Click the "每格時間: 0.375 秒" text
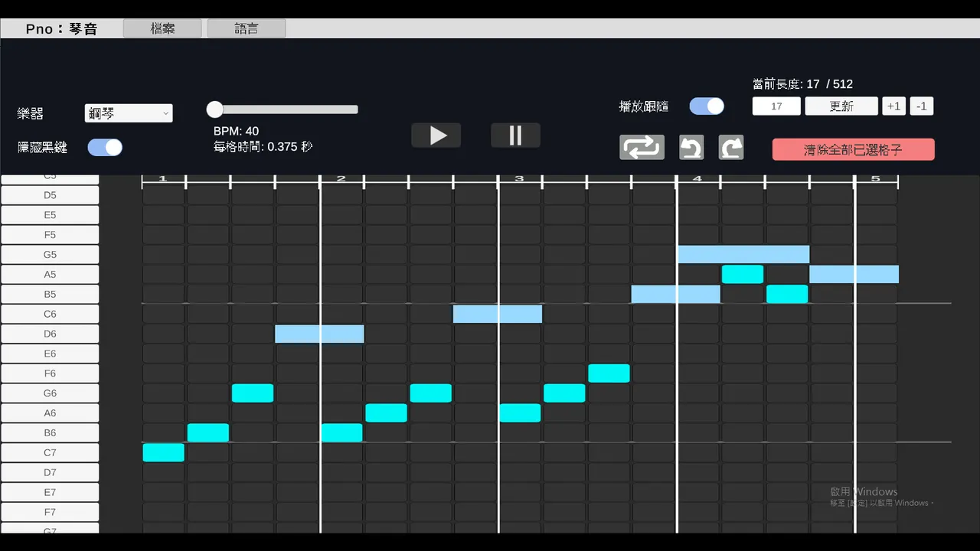The height and width of the screenshot is (551, 980). tap(263, 147)
